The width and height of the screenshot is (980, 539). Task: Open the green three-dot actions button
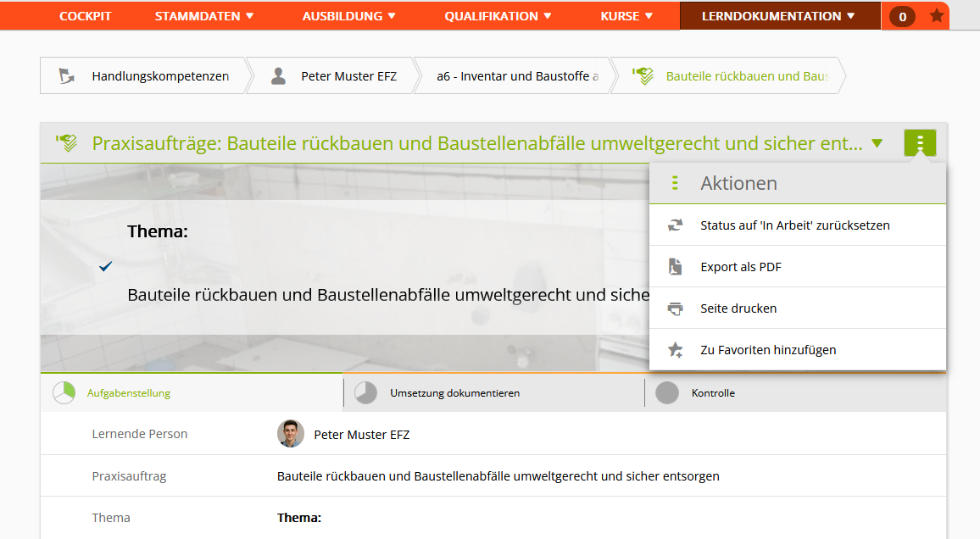pyautogui.click(x=920, y=143)
